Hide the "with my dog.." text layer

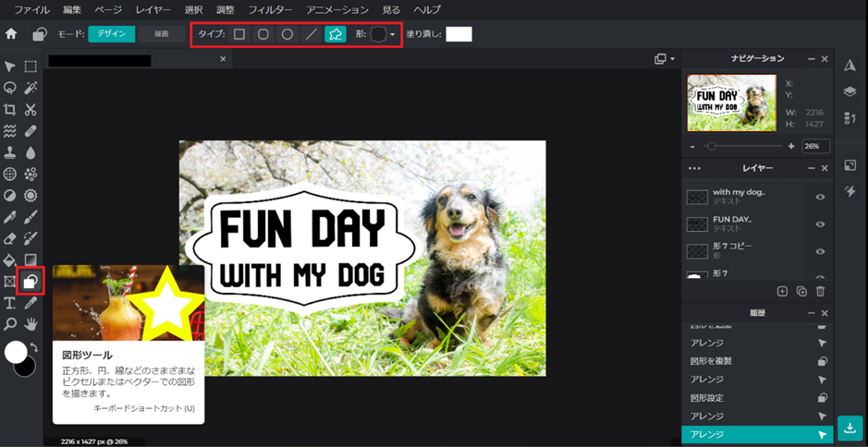(x=820, y=197)
